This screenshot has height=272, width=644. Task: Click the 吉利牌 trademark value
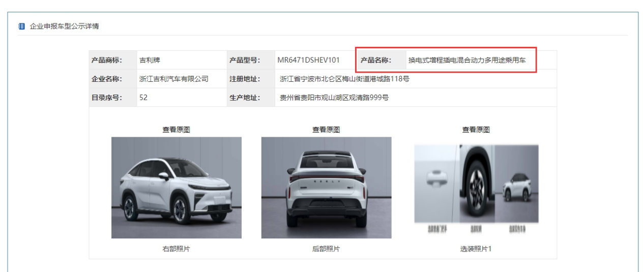point(150,61)
